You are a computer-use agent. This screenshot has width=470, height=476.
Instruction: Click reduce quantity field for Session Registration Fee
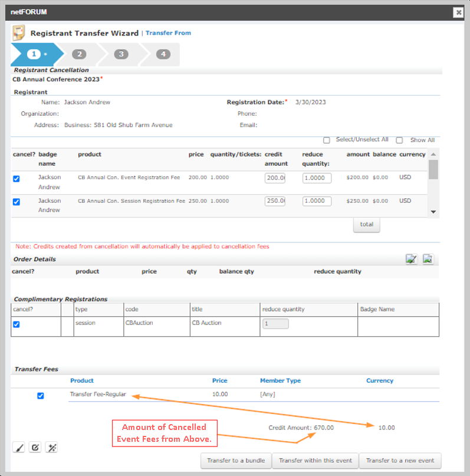tap(317, 201)
